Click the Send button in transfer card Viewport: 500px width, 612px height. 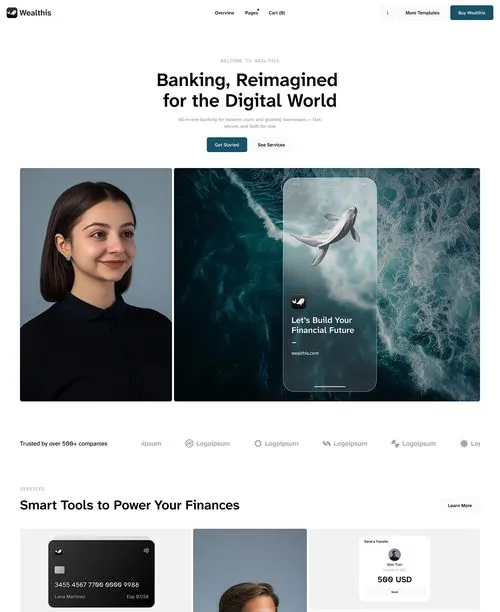click(x=395, y=592)
